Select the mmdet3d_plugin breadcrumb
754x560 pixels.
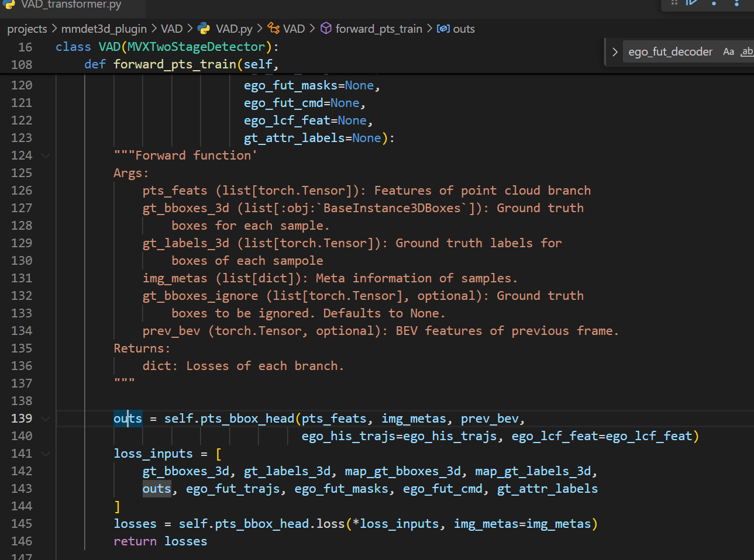point(104,29)
